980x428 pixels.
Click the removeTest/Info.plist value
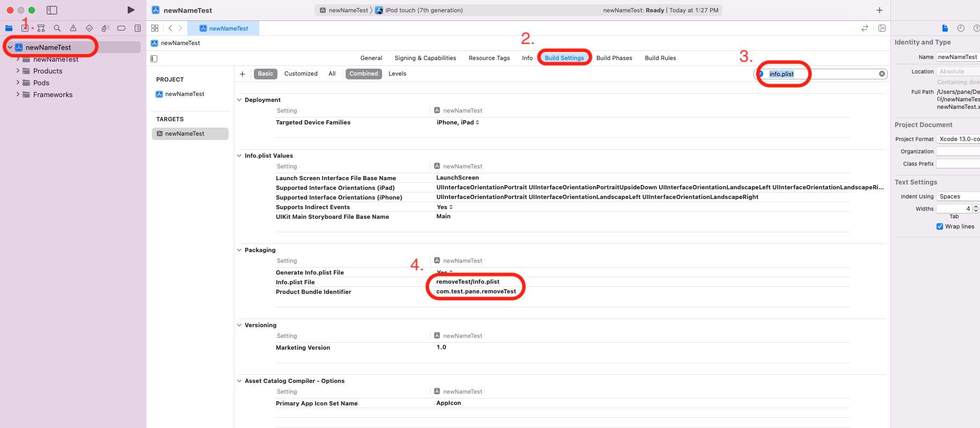tap(467, 282)
